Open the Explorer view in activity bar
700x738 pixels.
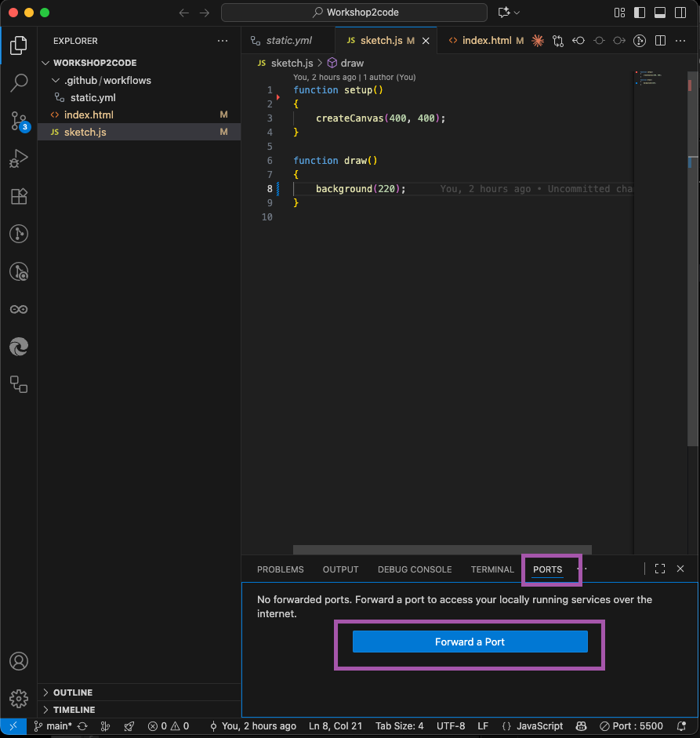coord(19,45)
